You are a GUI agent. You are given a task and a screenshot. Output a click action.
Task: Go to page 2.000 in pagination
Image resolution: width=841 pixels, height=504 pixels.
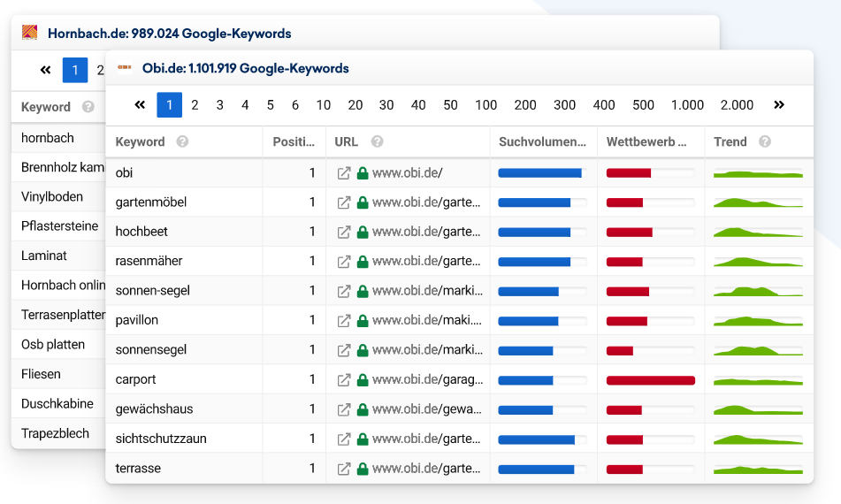(737, 105)
